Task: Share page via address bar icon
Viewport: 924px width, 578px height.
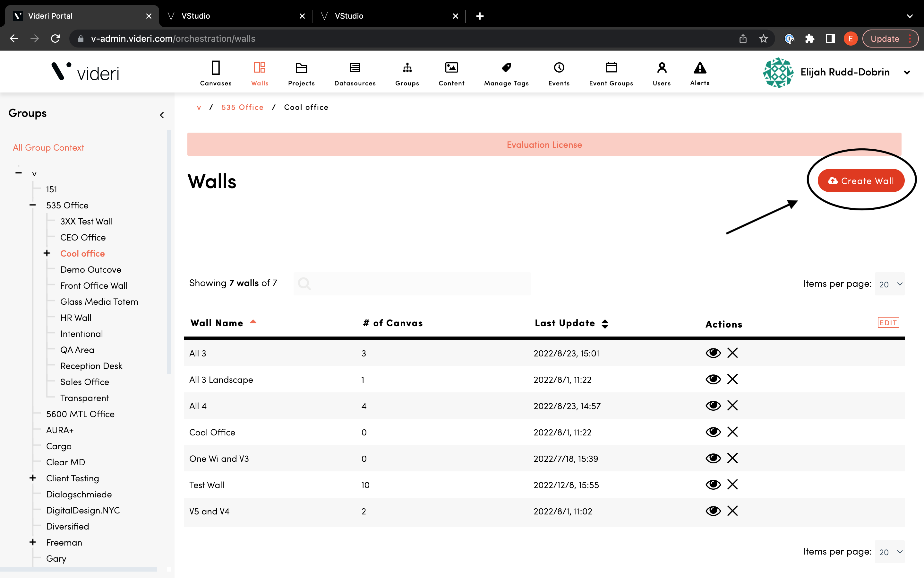Action: [x=743, y=39]
